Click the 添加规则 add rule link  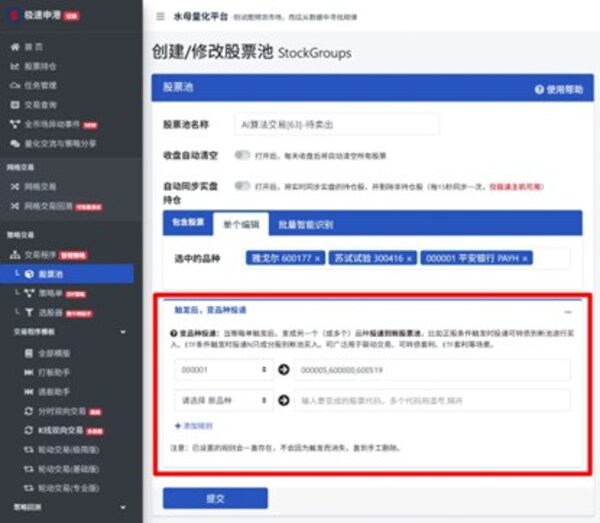pos(194,425)
